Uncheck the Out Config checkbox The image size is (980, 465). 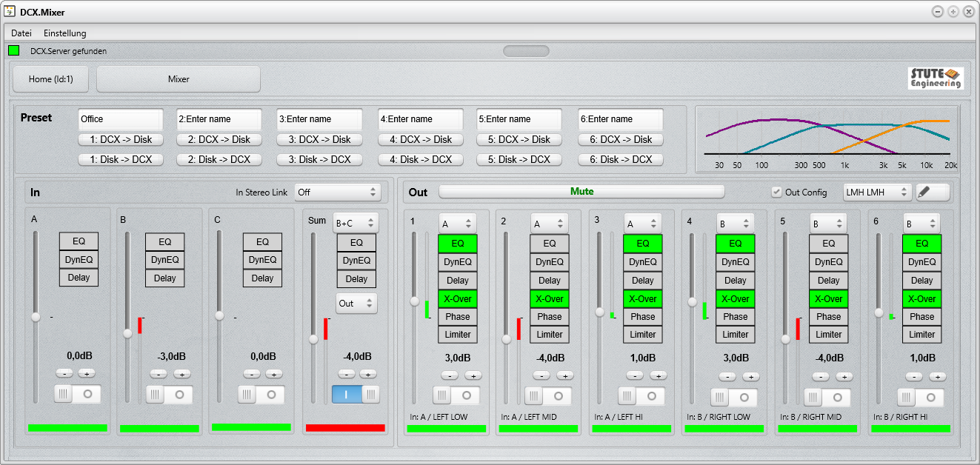point(776,192)
